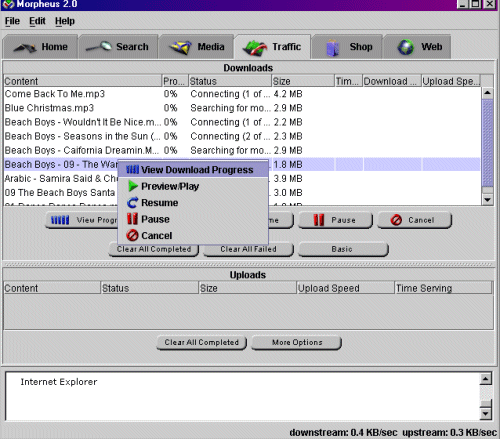Close the Morpheus 2.0 window
The width and height of the screenshot is (500, 439).
pos(489,4)
